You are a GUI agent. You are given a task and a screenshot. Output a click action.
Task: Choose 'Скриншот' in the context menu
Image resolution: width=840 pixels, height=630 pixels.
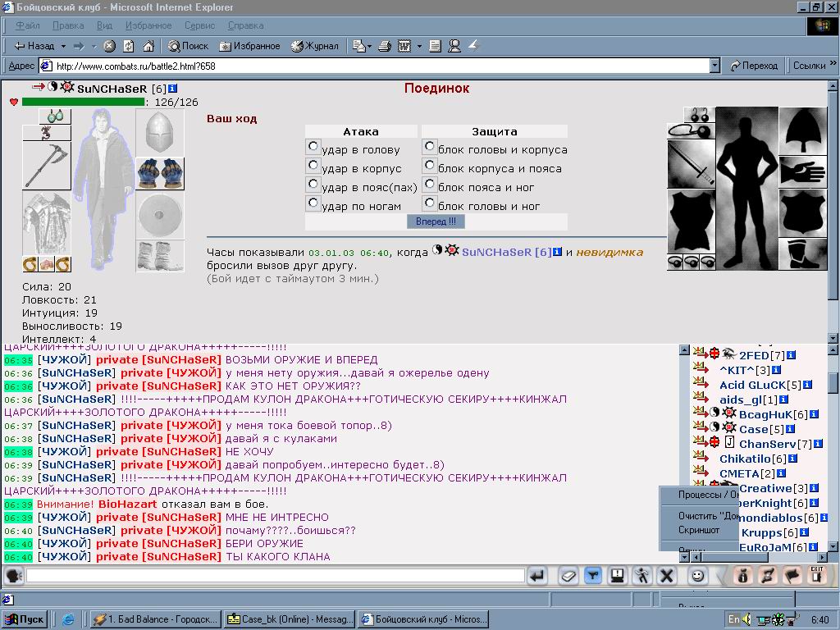(x=699, y=530)
